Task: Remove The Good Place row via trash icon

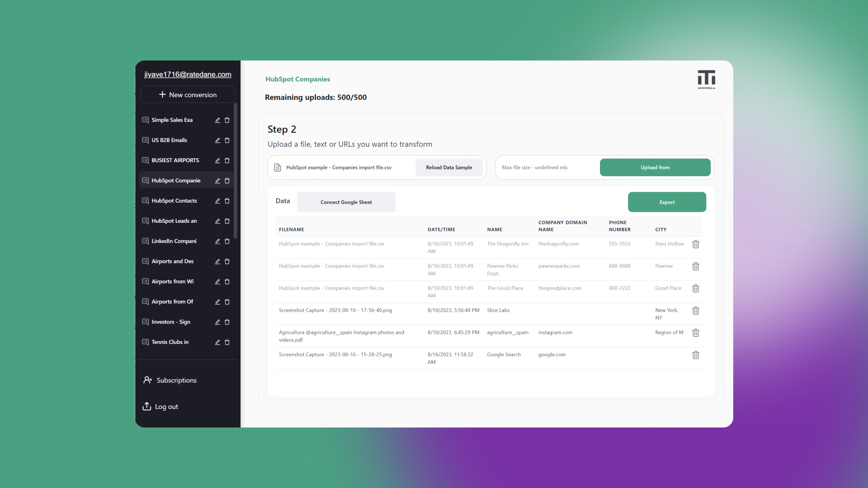Action: 695,288
